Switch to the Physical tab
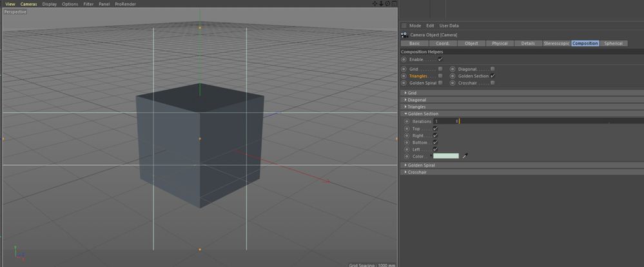 click(x=500, y=43)
